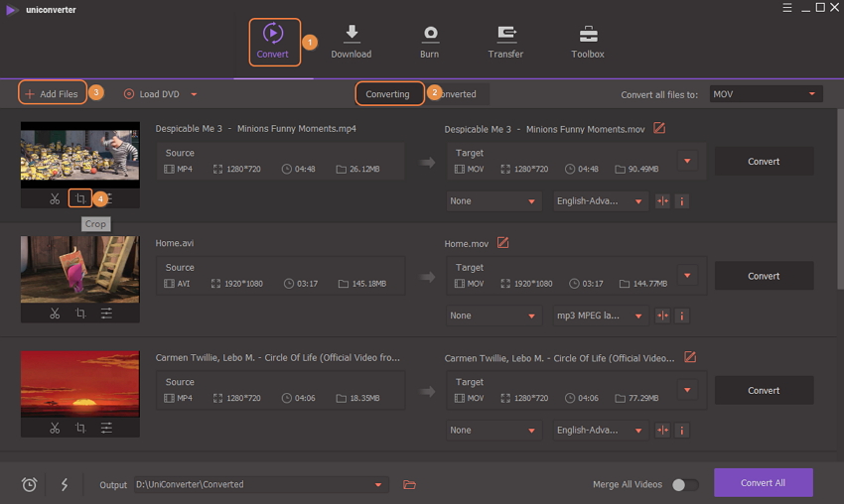Viewport: 844px width, 504px height.
Task: Open subtitle None dropdown for Despicable Me 3
Action: [493, 201]
